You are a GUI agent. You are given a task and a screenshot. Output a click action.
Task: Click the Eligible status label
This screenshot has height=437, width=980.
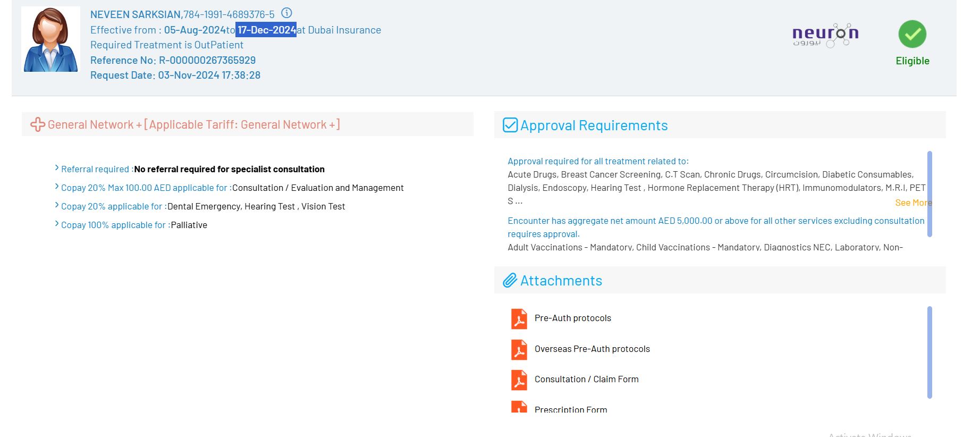tap(913, 61)
